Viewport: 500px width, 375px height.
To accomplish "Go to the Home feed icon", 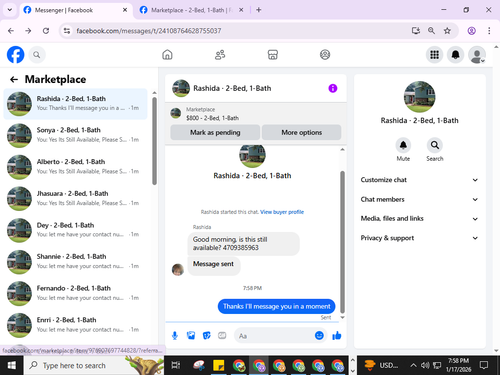I will click(x=167, y=55).
